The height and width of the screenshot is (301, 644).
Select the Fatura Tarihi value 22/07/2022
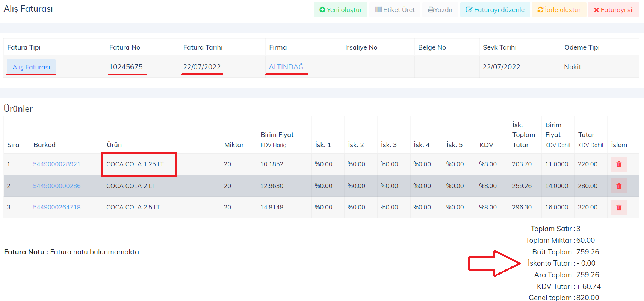coord(202,67)
